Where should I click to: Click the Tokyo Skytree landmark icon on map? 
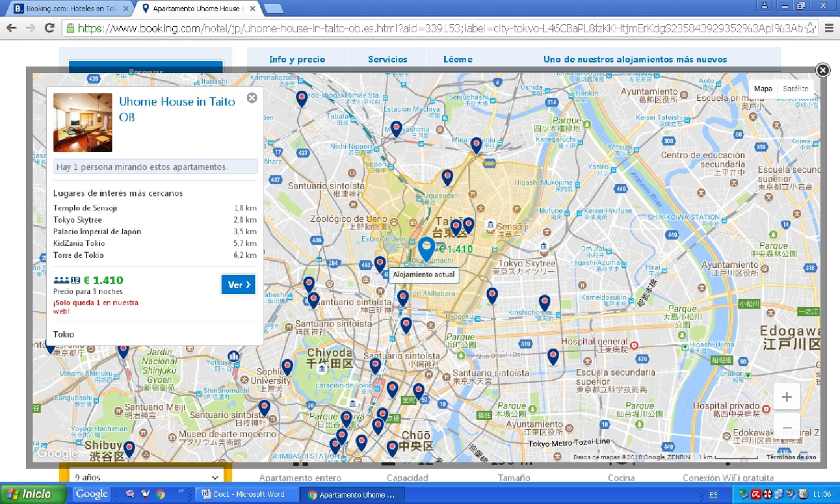[544, 246]
